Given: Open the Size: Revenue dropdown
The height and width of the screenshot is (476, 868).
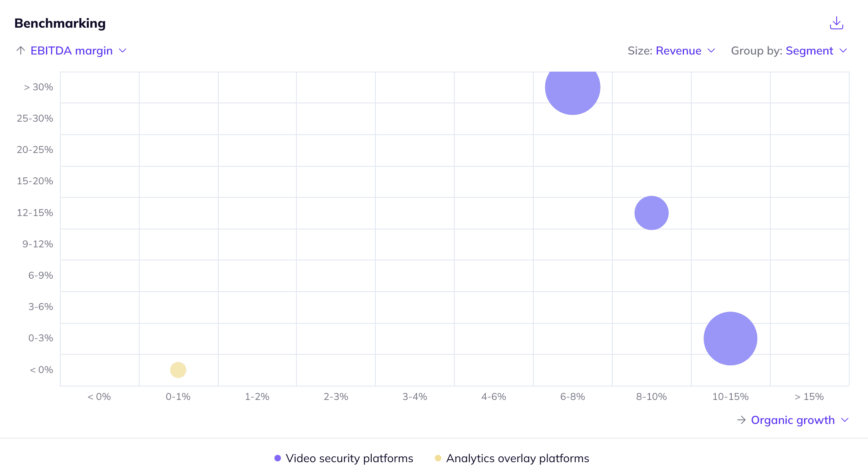Looking at the screenshot, I should 678,50.
